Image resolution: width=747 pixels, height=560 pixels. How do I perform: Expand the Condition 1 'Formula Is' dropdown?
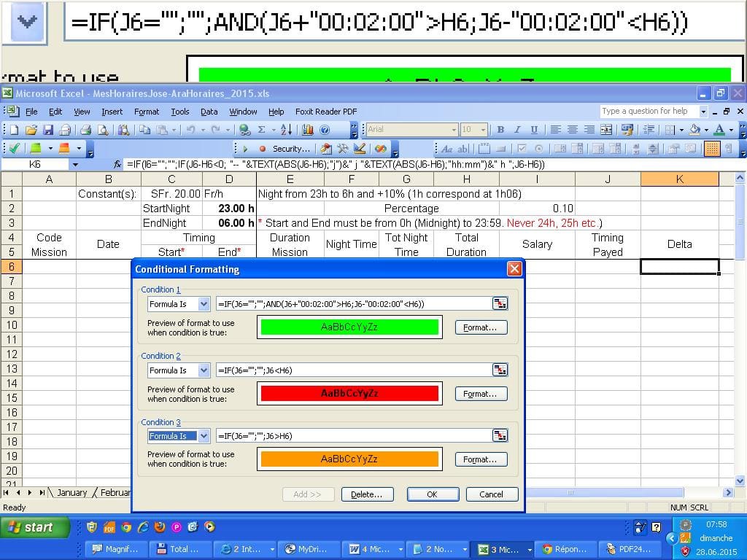[204, 304]
